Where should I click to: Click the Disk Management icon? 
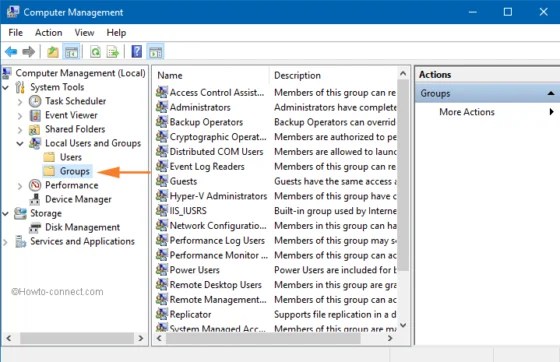35,227
